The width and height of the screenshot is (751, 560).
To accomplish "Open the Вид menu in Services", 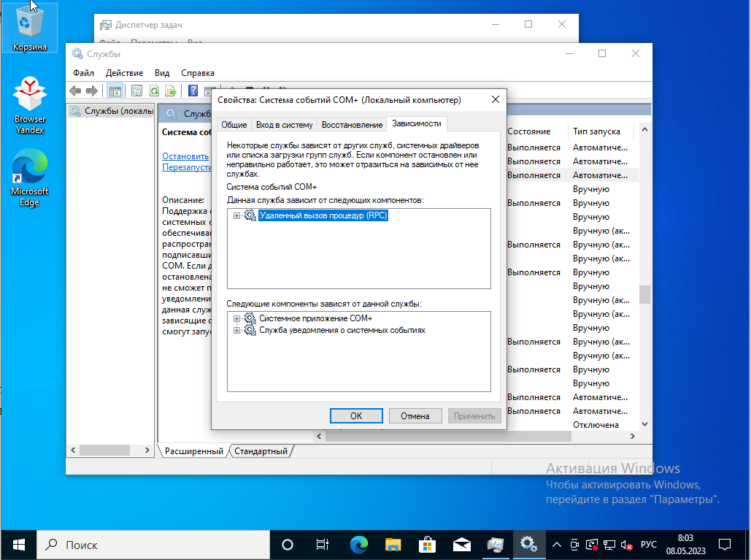I will 162,73.
